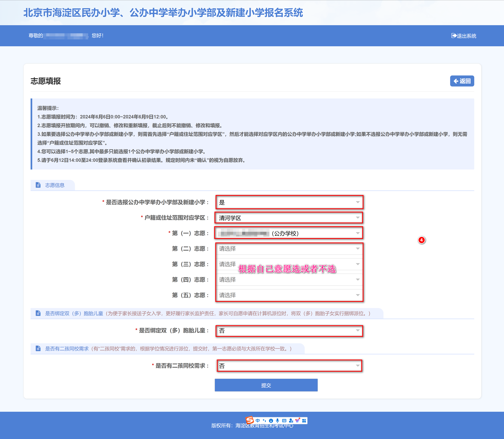This screenshot has height=439, width=504.
Task: Click the document icon beside 是否有二孩同校需求 header
Action: (x=38, y=348)
